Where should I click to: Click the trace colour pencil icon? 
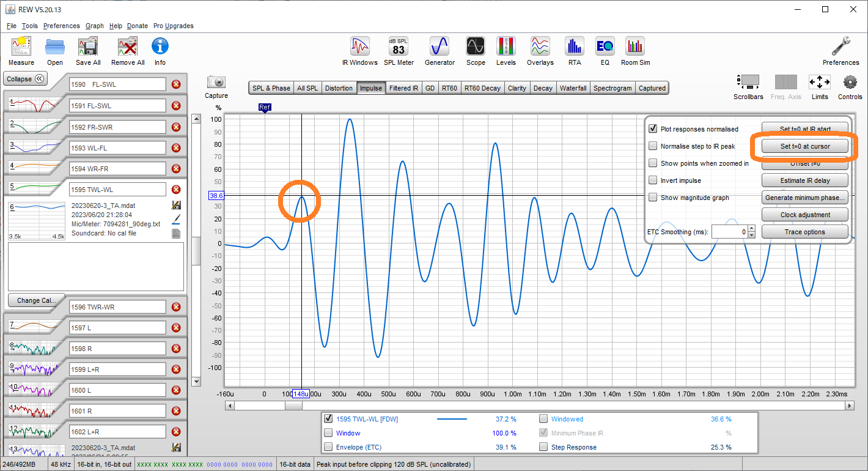(176, 219)
